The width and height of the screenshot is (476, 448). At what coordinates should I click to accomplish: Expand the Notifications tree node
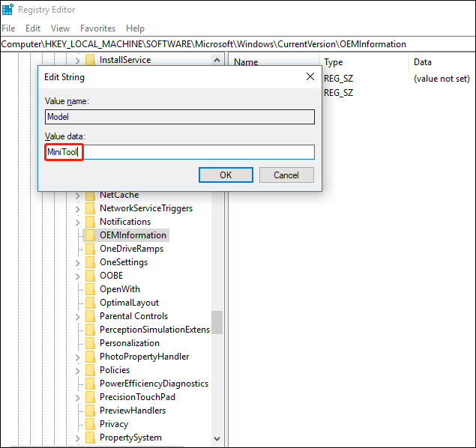click(x=77, y=222)
